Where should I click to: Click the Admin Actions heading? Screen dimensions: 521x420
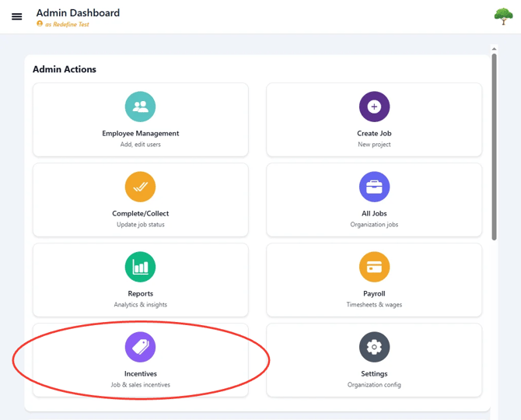click(65, 69)
